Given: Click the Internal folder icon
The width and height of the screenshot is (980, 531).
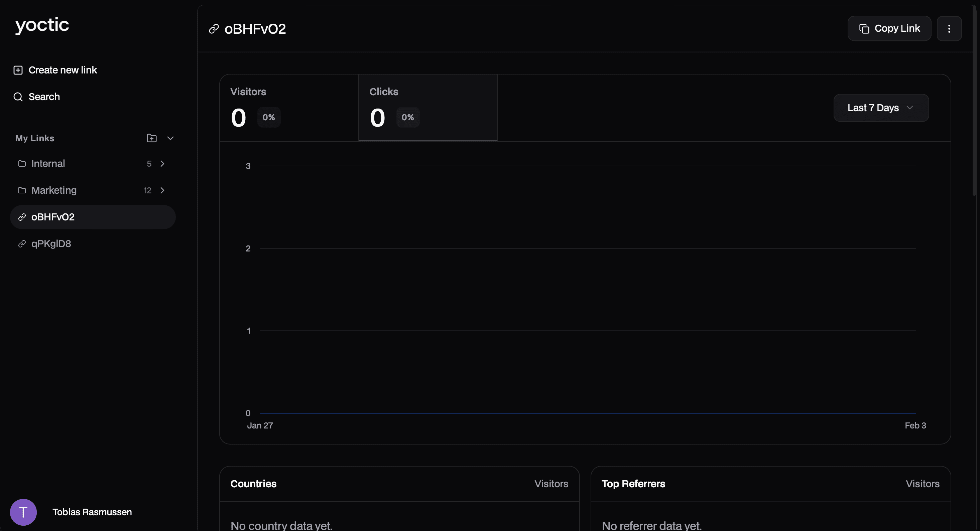Looking at the screenshot, I should click(22, 164).
